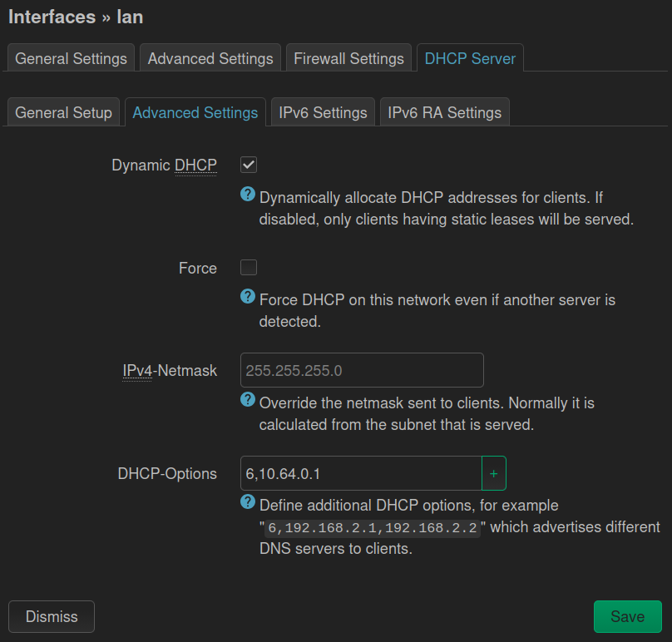Select the Advanced Settings sub-tab under DHCP Server
672x642 pixels.
pos(195,113)
